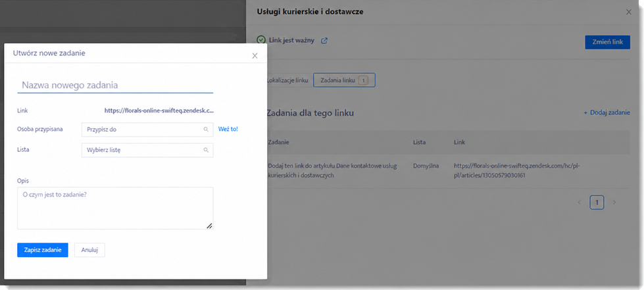Open the Wybierz listę dropdown
The width and height of the screenshot is (644, 290).
coord(147,150)
